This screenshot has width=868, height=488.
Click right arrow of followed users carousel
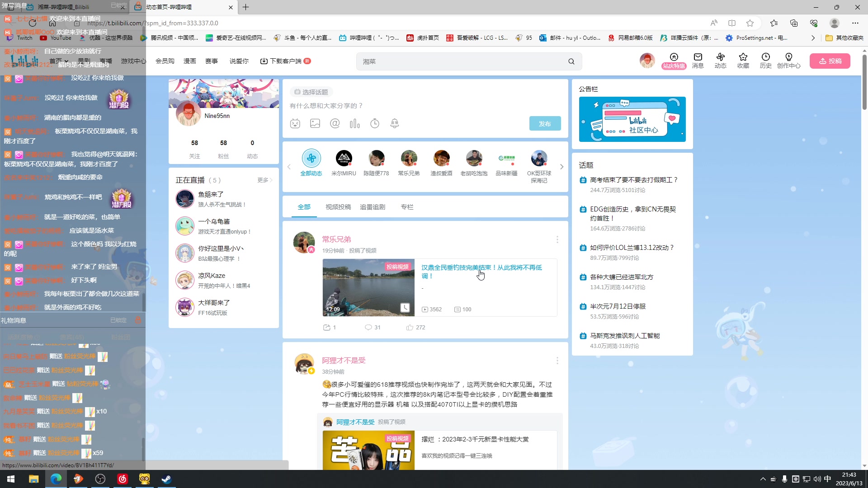[562, 167]
